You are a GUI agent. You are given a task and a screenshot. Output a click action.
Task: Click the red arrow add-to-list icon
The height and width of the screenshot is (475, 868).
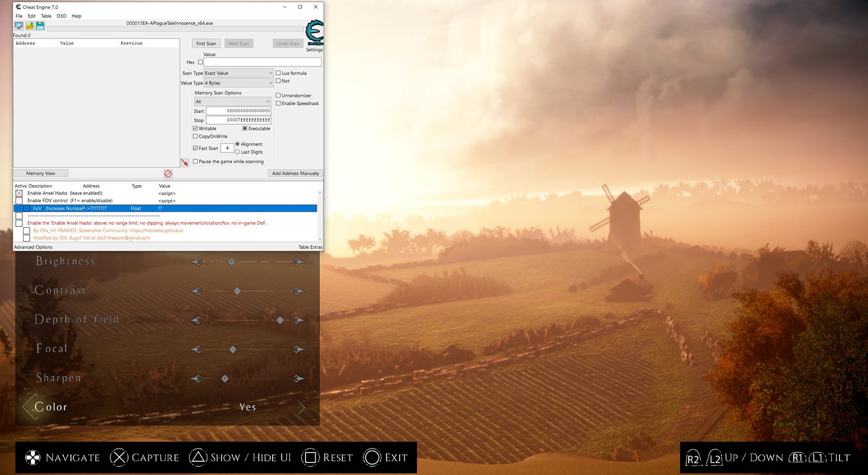click(x=185, y=162)
